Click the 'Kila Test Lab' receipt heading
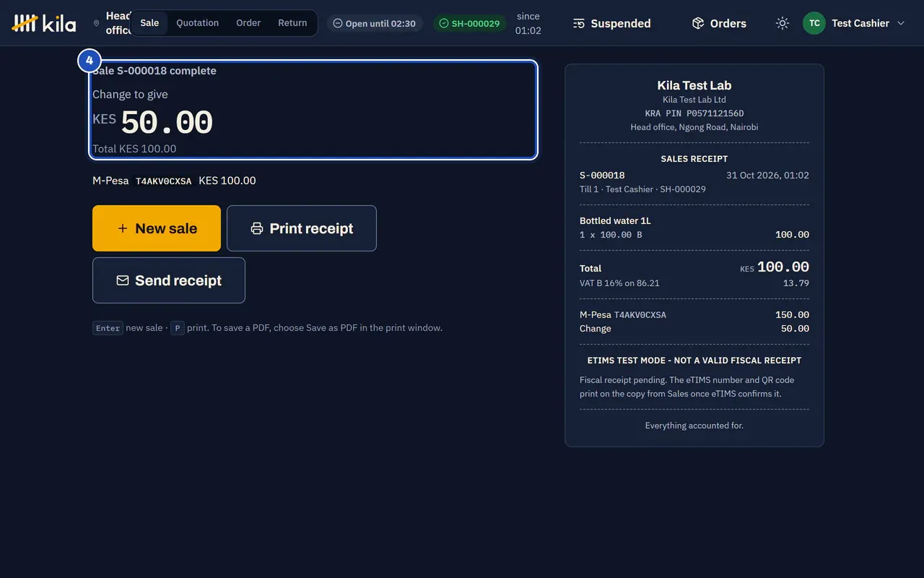Screen dimensions: 924x578 (694, 85)
